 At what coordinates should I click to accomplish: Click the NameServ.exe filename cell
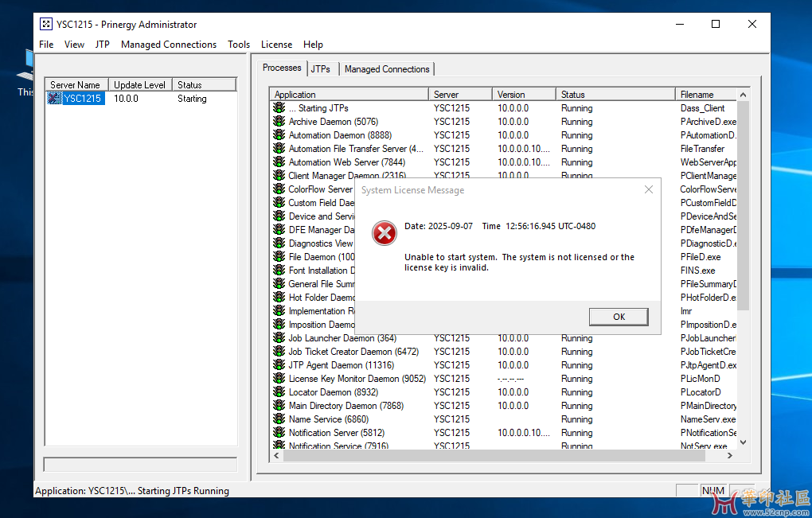[708, 419]
